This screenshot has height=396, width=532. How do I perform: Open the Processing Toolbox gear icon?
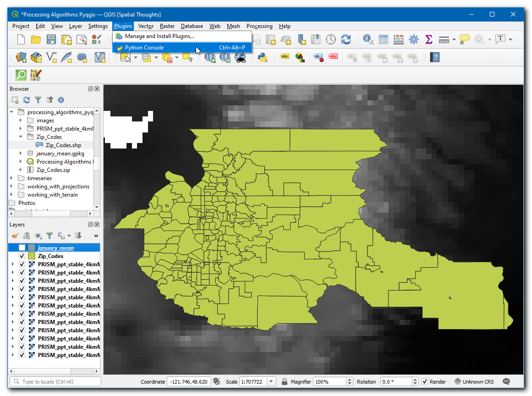pyautogui.click(x=414, y=39)
